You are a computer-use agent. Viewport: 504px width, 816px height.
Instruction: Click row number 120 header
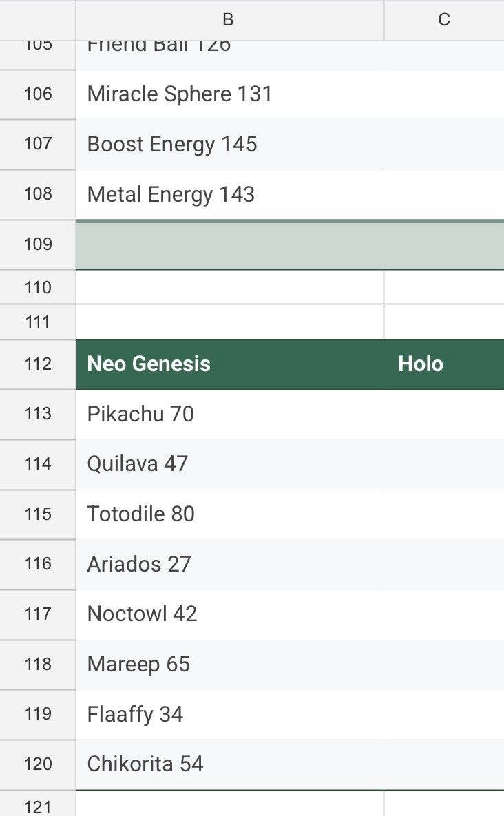(x=38, y=764)
